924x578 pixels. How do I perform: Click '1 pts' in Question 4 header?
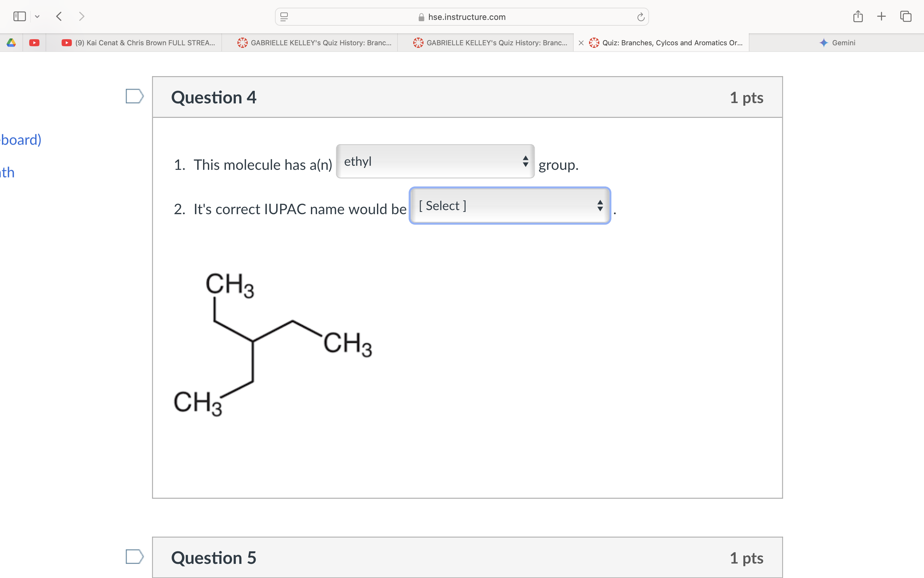point(747,98)
